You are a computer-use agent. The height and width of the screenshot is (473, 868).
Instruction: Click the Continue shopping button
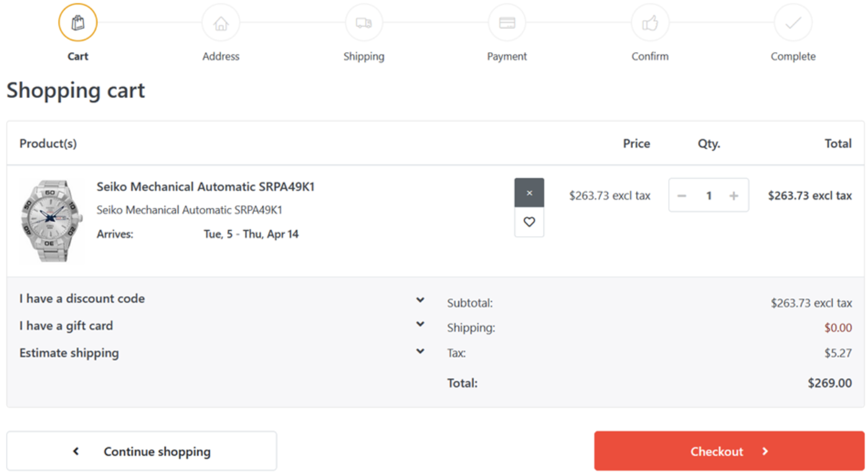141,451
